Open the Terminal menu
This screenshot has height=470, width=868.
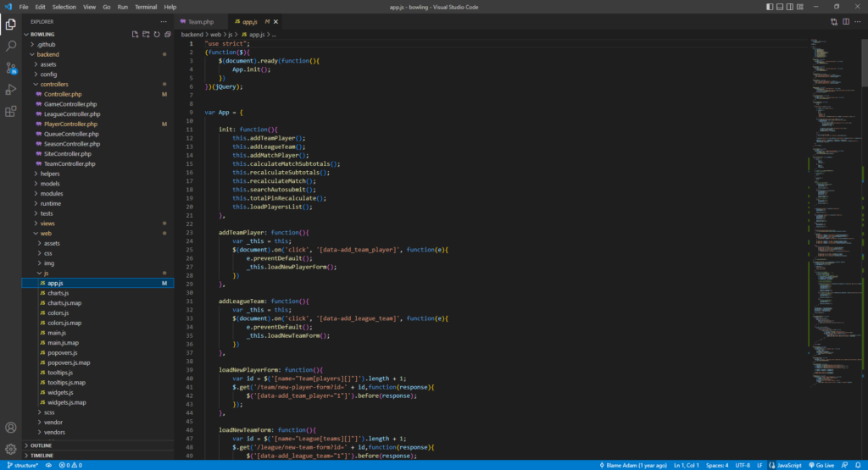click(146, 7)
